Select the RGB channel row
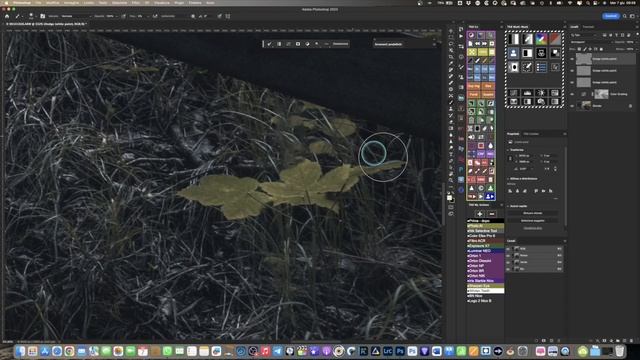Screen dimensions: 640x360 click(x=535, y=249)
